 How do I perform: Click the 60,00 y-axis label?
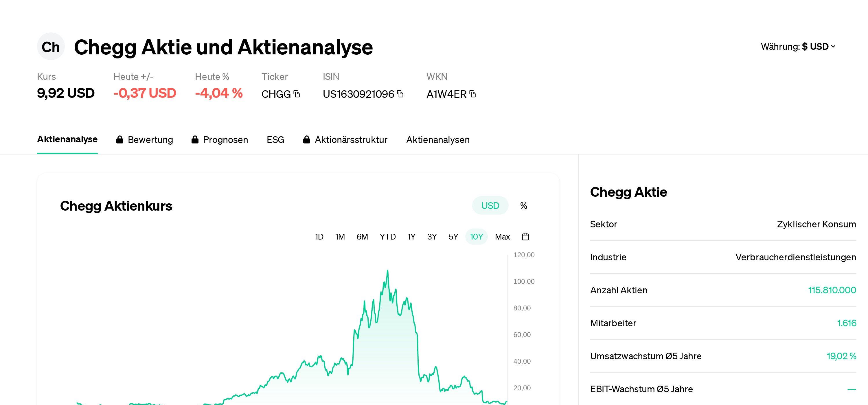[522, 335]
